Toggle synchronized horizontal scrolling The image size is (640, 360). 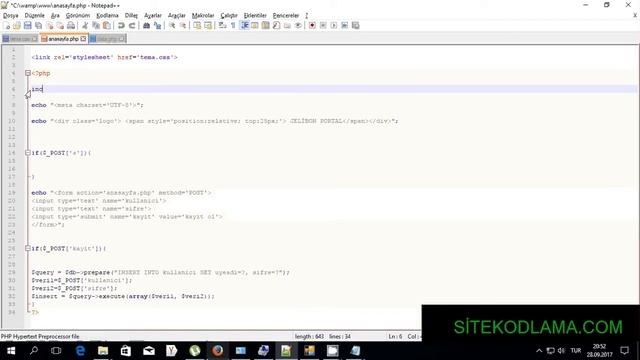pos(208,26)
